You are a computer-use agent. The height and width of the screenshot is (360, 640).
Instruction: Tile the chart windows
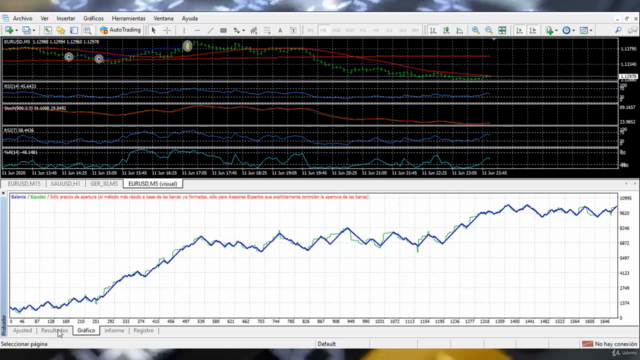[x=502, y=30]
